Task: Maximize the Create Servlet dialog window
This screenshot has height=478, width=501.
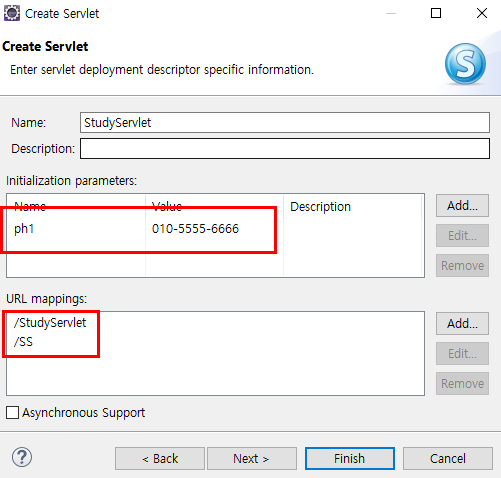Action: coord(436,13)
